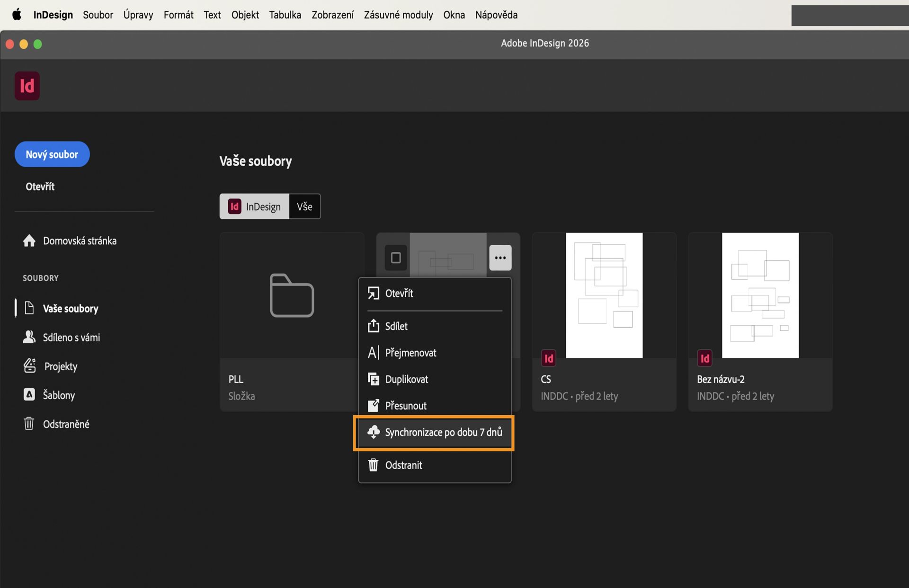Click the InDesign app logo top-left
This screenshot has width=909, height=588.
click(27, 86)
